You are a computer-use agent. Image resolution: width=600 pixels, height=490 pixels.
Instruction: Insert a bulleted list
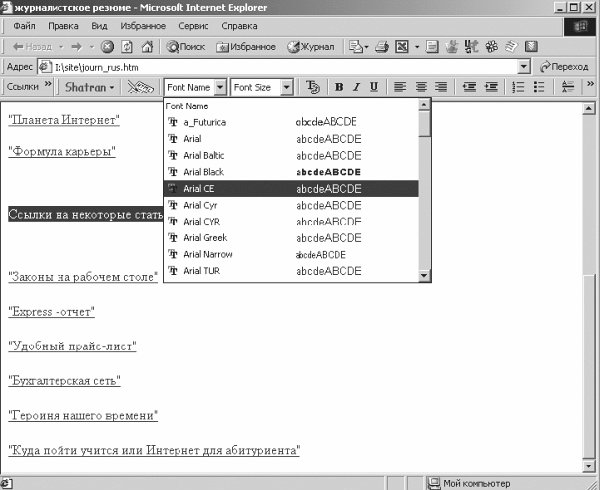tap(539, 87)
